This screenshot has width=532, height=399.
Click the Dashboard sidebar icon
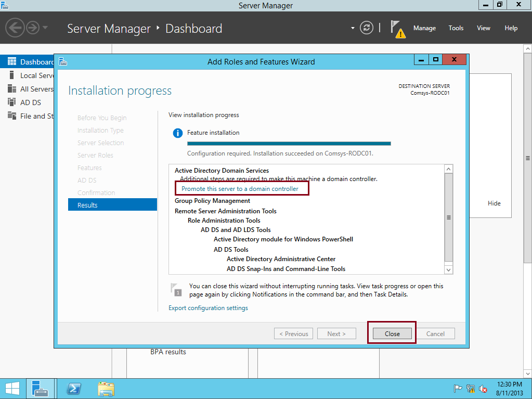coord(12,61)
